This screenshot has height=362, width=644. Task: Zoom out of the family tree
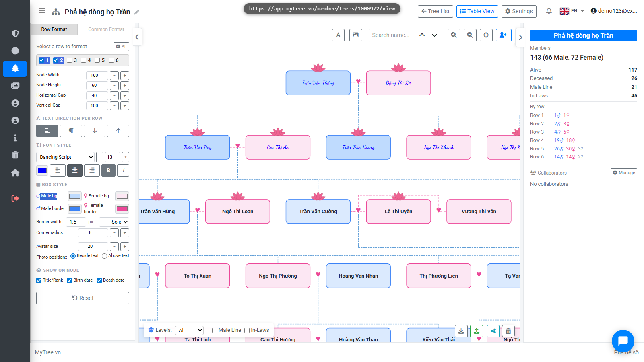point(470,35)
